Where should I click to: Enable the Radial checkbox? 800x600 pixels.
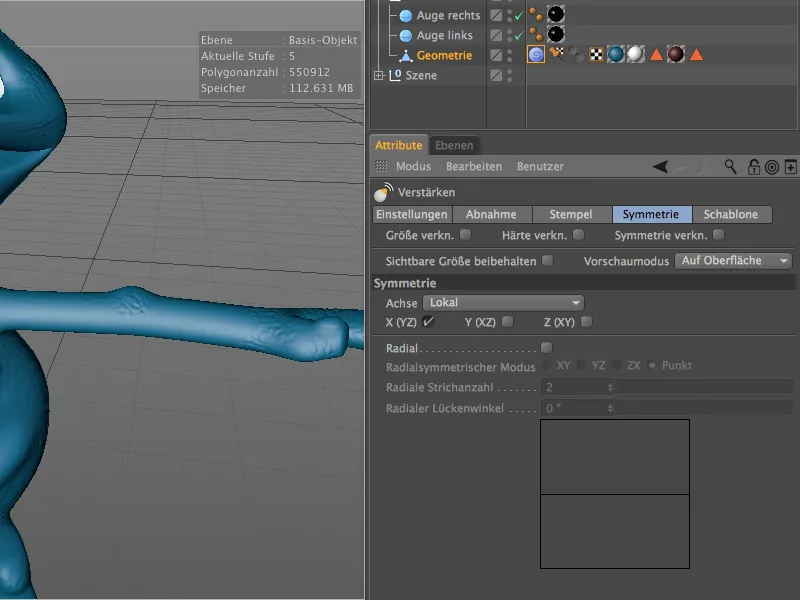[546, 347]
